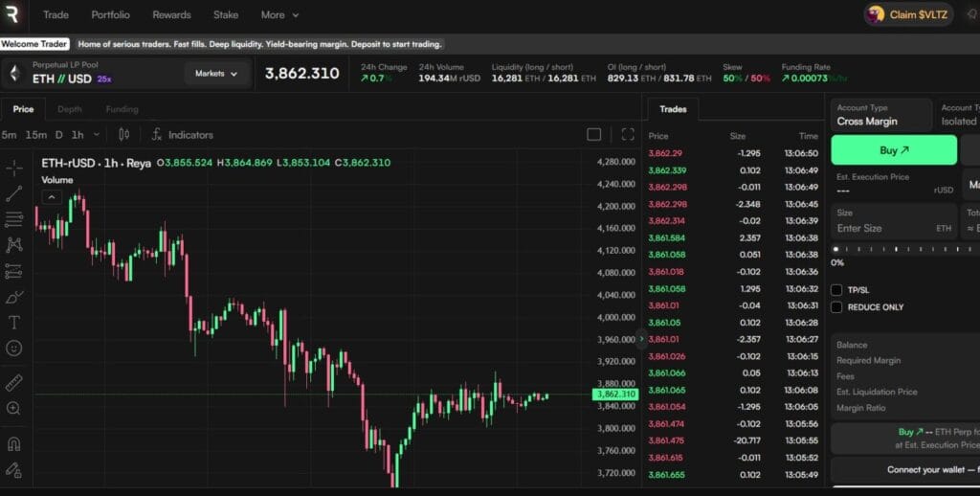980x496 pixels.
Task: Select the trend line drawing tool
Action: (13, 193)
